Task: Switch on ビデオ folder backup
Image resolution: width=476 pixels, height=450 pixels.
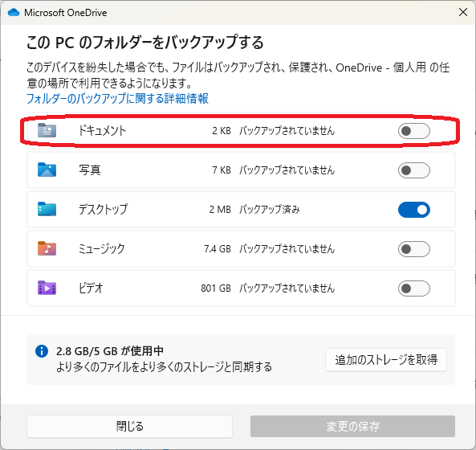Action: coord(413,288)
